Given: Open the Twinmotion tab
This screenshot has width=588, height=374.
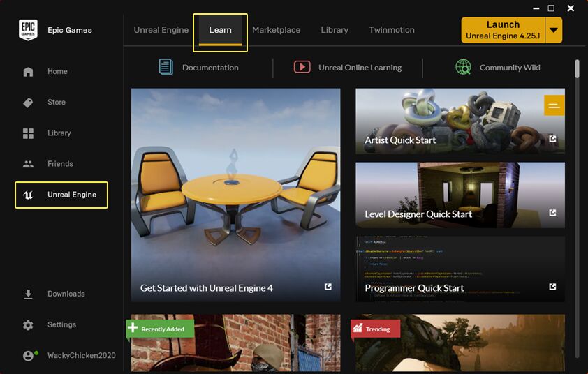Looking at the screenshot, I should 392,30.
